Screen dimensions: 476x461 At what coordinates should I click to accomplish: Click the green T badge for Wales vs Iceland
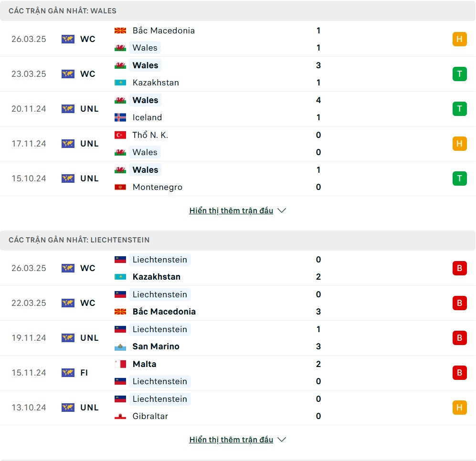460,109
